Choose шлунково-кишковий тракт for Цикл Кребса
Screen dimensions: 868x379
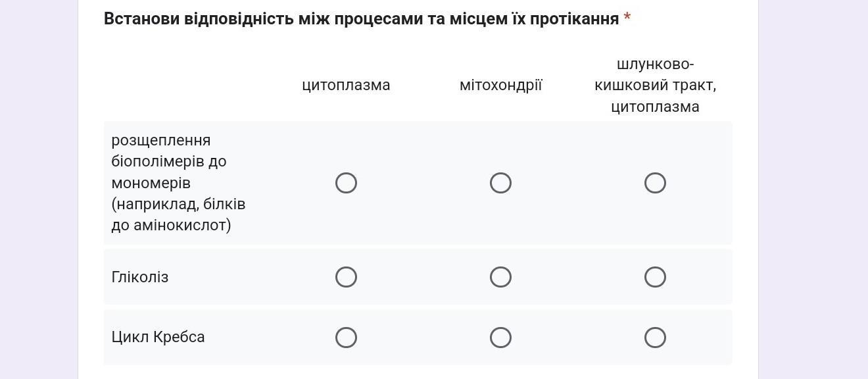655,338
